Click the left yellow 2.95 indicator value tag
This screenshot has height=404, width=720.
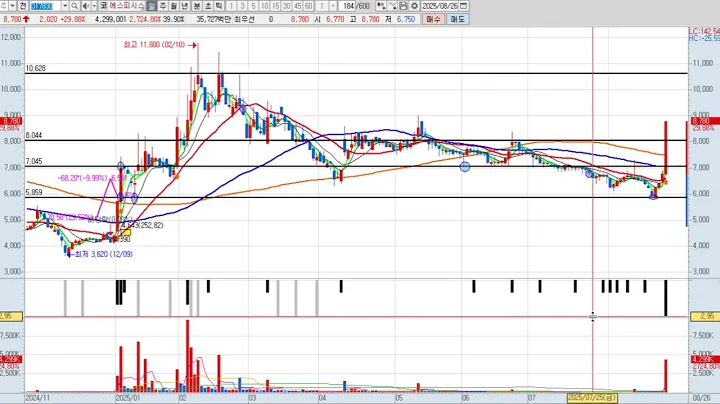coord(11,316)
